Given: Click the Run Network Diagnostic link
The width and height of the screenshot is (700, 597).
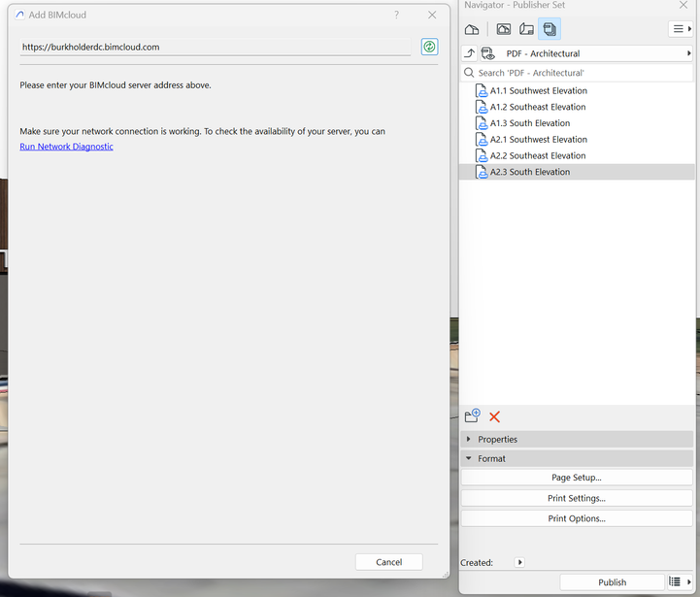Looking at the screenshot, I should 66,147.
